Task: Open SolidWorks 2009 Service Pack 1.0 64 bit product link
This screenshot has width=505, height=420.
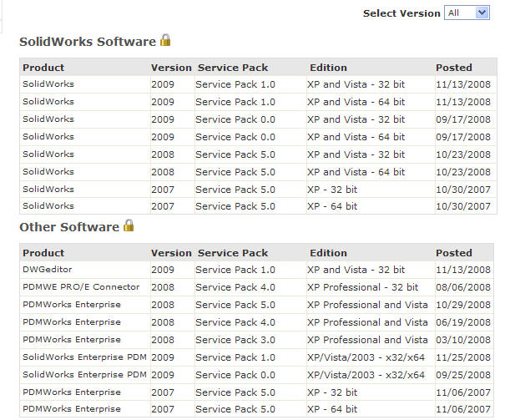Action: point(48,102)
